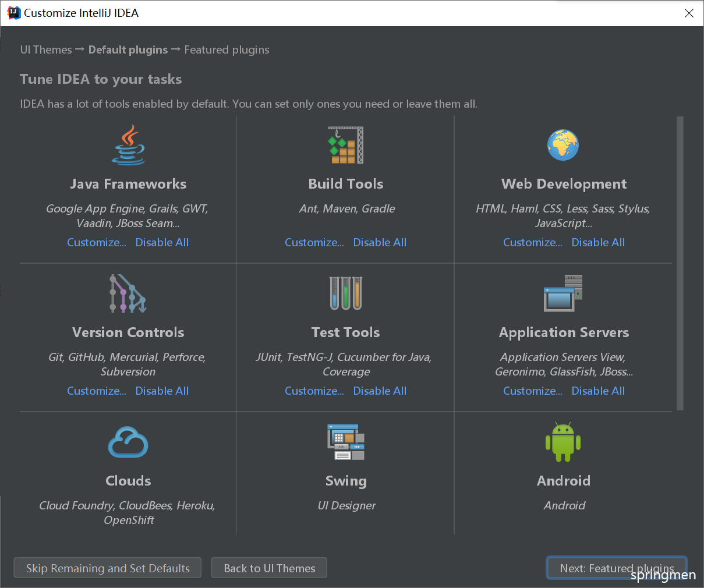Screen dimensions: 704x588
Task: Click the Swing UI designer icon
Action: [x=346, y=442]
